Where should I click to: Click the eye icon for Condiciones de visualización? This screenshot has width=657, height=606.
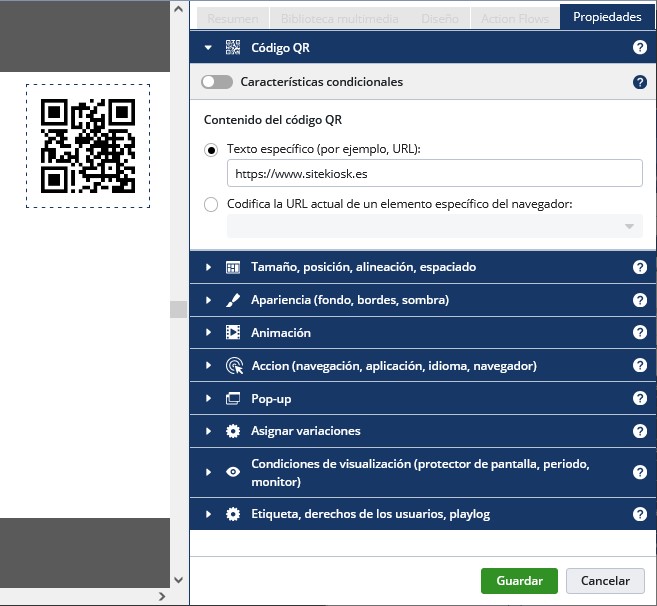click(x=233, y=473)
